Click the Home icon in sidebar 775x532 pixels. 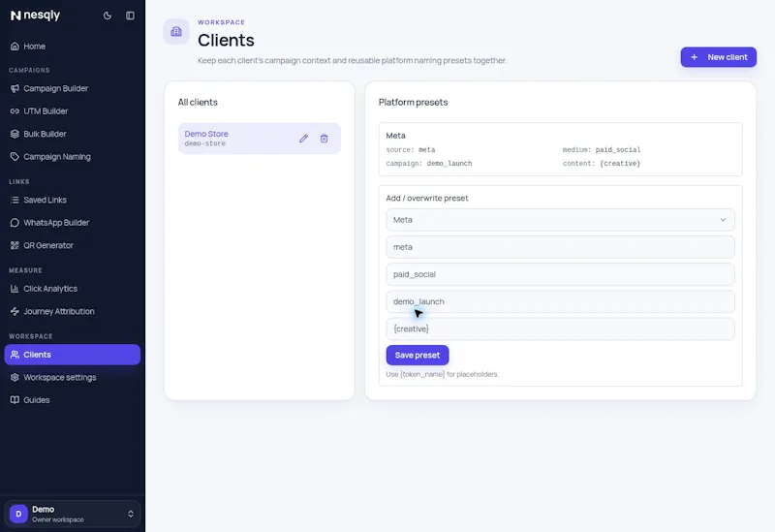click(x=15, y=46)
